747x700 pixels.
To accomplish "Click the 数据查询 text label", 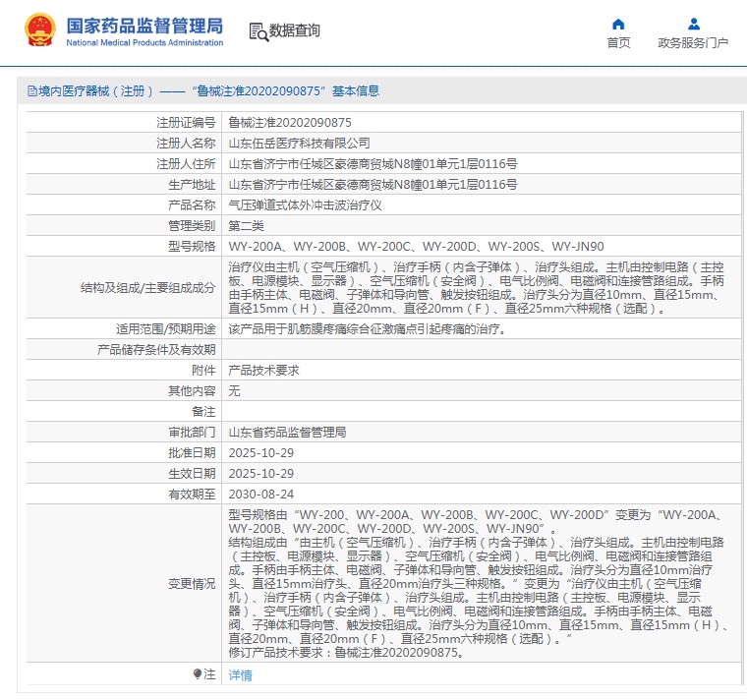I will tap(295, 31).
